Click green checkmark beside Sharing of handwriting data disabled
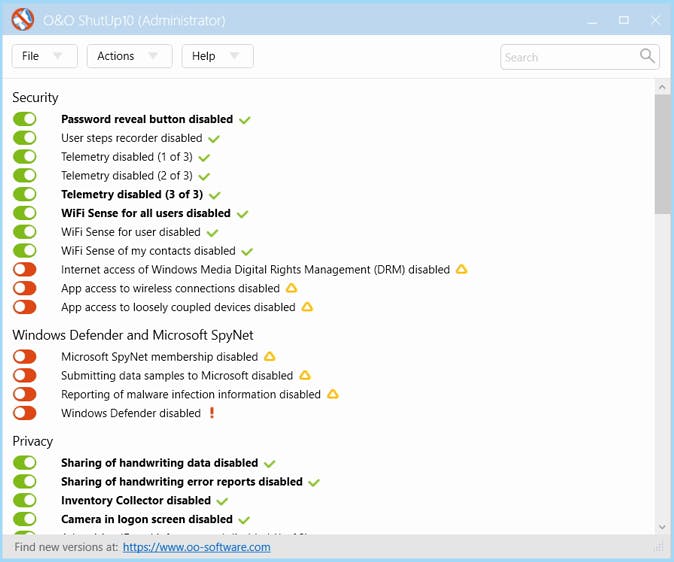This screenshot has height=562, width=674. pos(270,464)
